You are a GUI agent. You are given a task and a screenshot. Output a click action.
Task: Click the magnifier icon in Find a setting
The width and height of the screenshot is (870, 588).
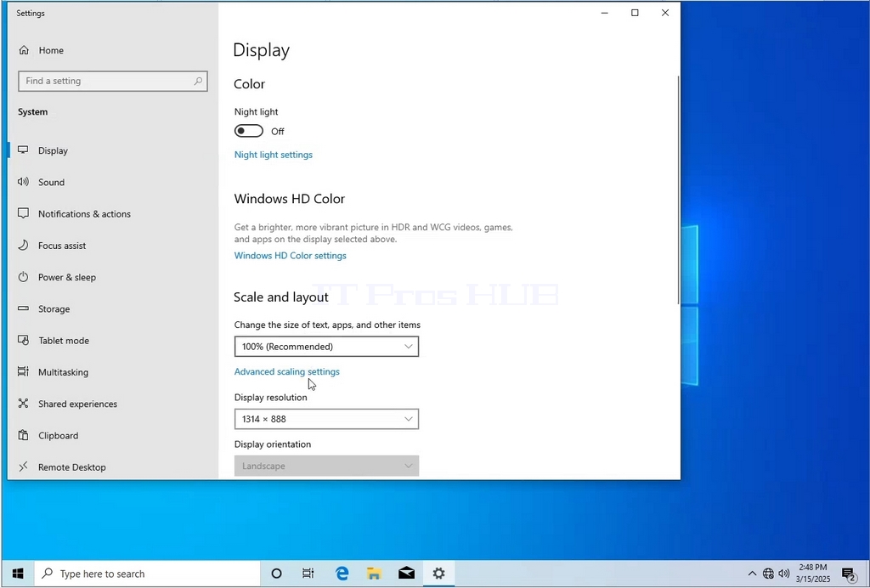[x=198, y=81]
